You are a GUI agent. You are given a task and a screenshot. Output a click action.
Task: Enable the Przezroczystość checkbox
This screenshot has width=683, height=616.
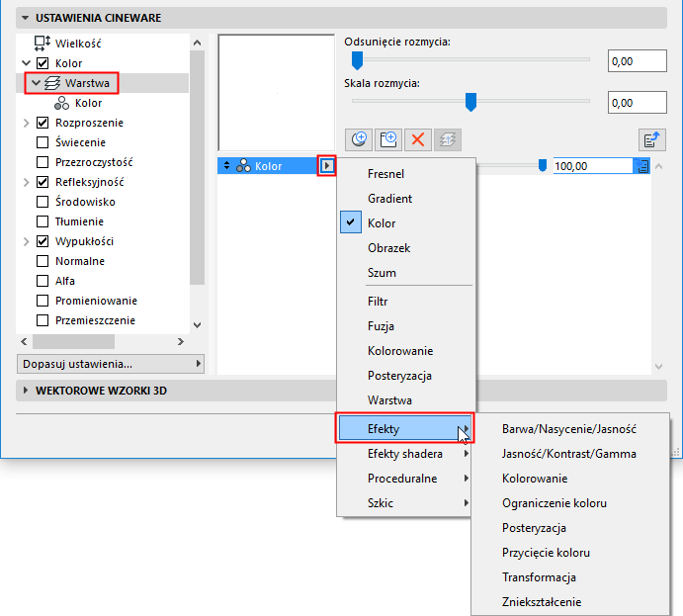click(x=43, y=162)
